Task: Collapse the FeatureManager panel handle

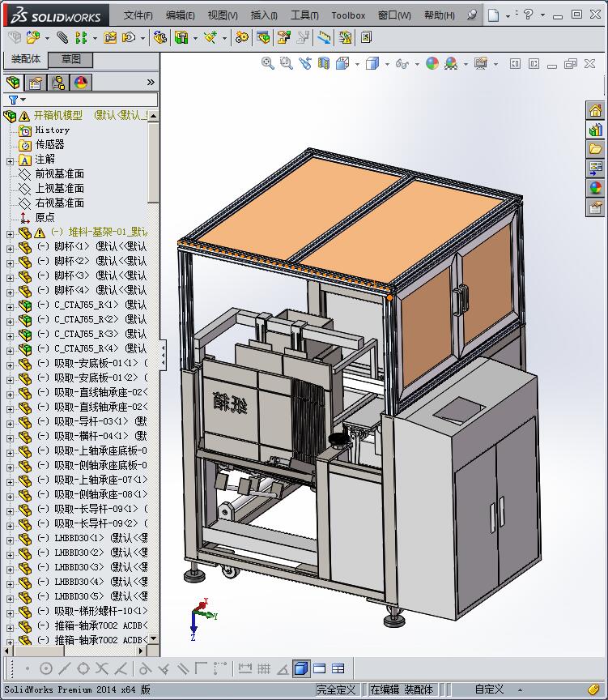Action: click(164, 356)
